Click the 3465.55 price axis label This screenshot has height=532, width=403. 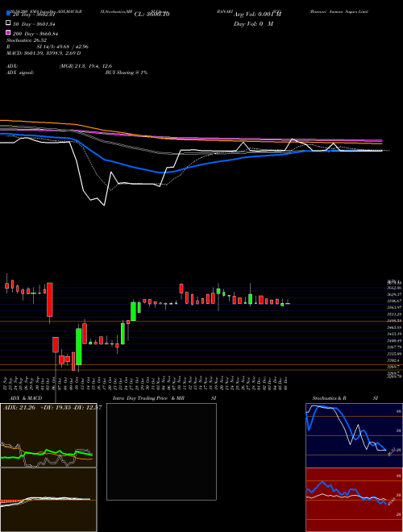tap(394, 327)
